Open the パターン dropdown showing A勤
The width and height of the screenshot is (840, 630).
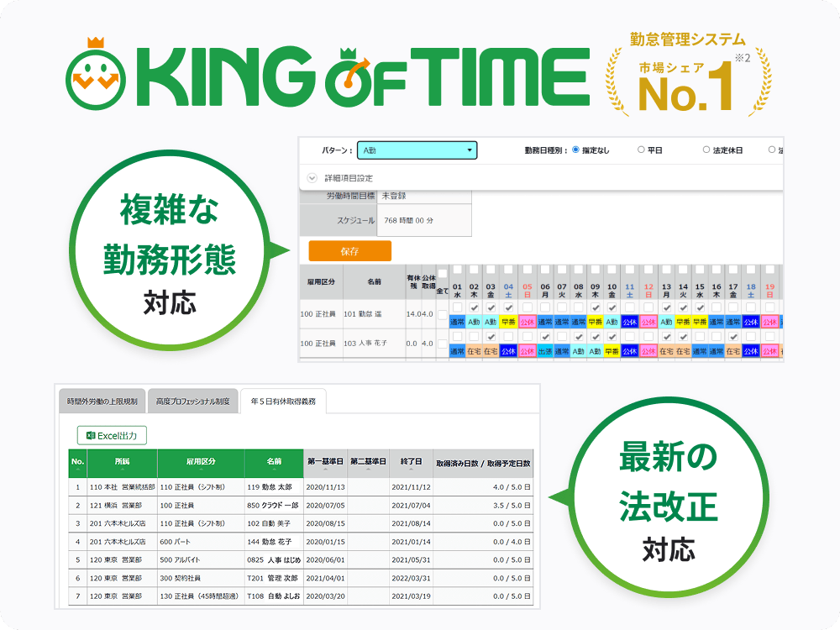click(x=417, y=150)
